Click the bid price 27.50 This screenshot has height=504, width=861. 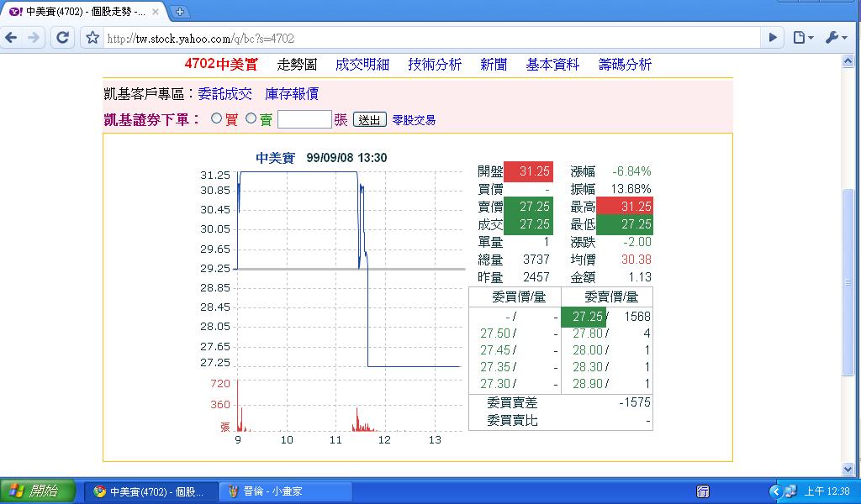click(495, 333)
